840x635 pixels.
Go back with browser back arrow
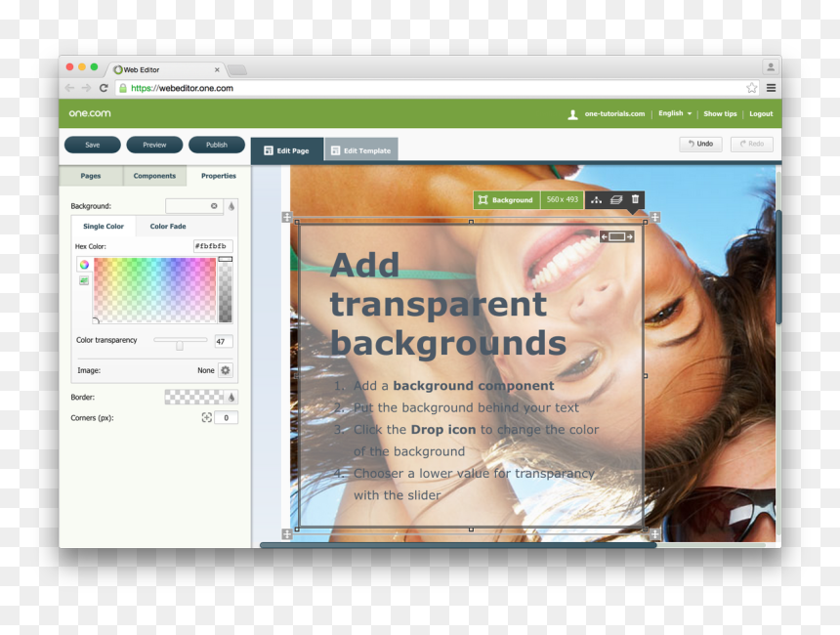[69, 88]
